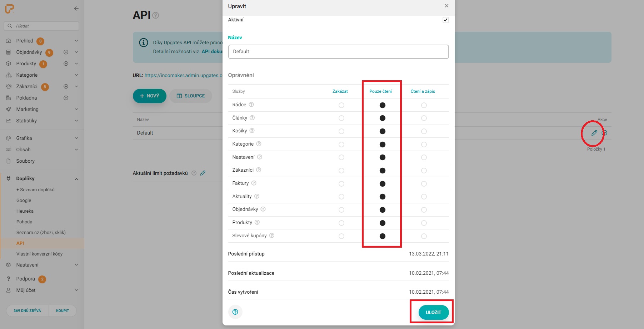Set Objednávky permission to Čtení a zápis
Screen dimensions: 644x329
pos(424,210)
